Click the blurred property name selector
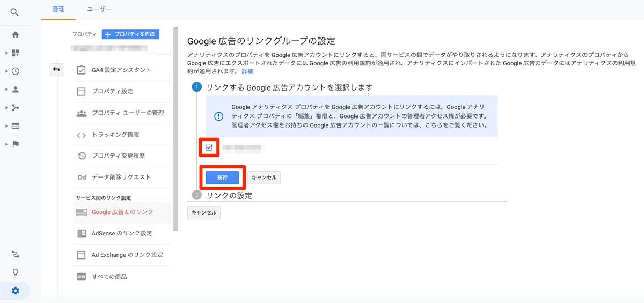The height and width of the screenshot is (303, 644). coord(109,49)
